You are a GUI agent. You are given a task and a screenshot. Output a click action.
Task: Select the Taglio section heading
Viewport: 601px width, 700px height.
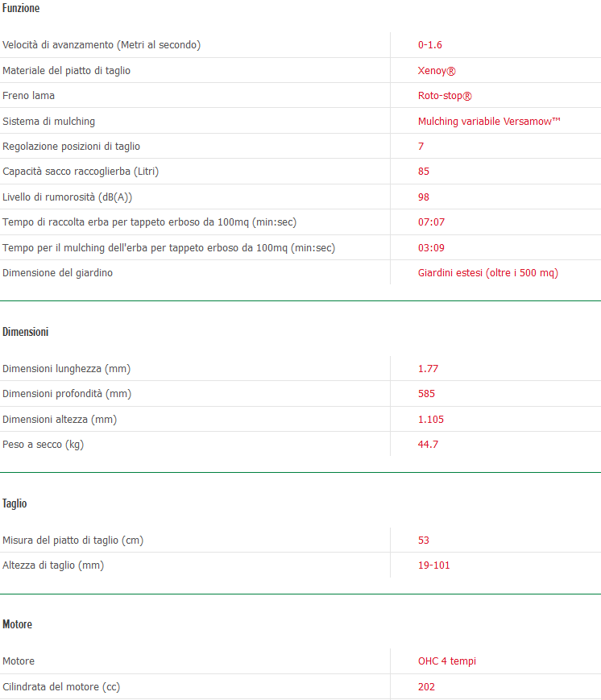15,503
